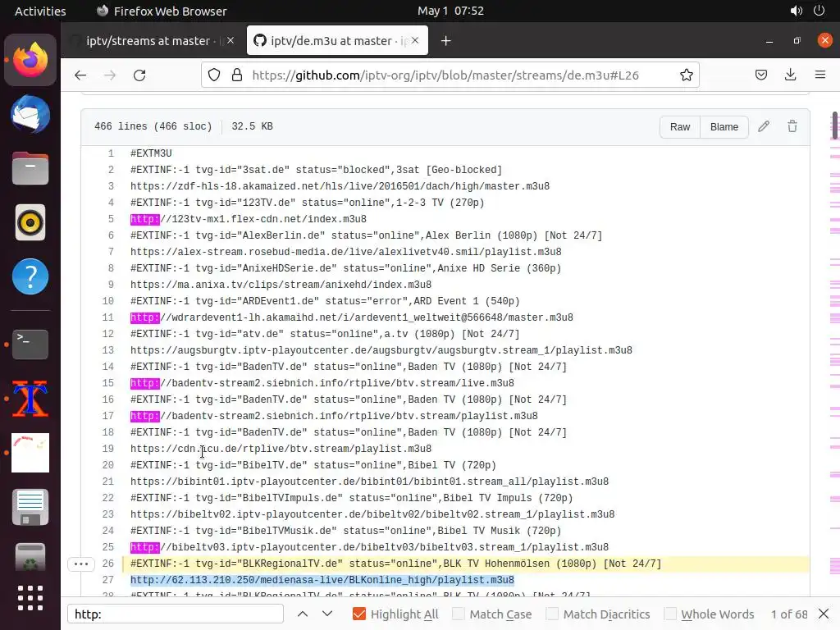Open a new browser tab
840x630 pixels.
(x=445, y=41)
